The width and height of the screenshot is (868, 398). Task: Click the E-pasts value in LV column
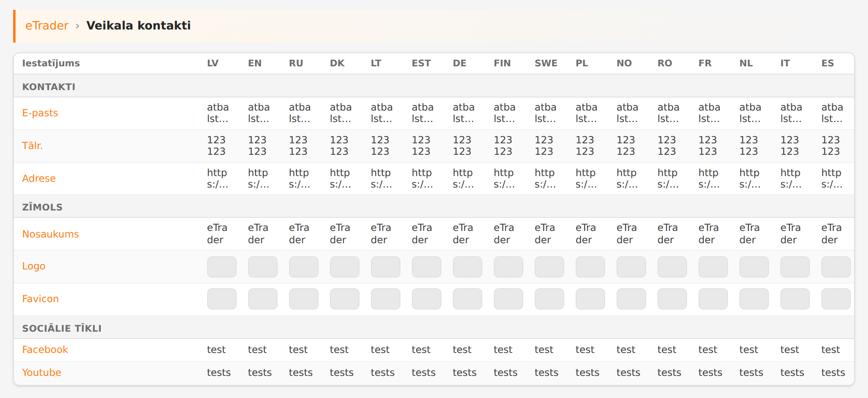(218, 113)
